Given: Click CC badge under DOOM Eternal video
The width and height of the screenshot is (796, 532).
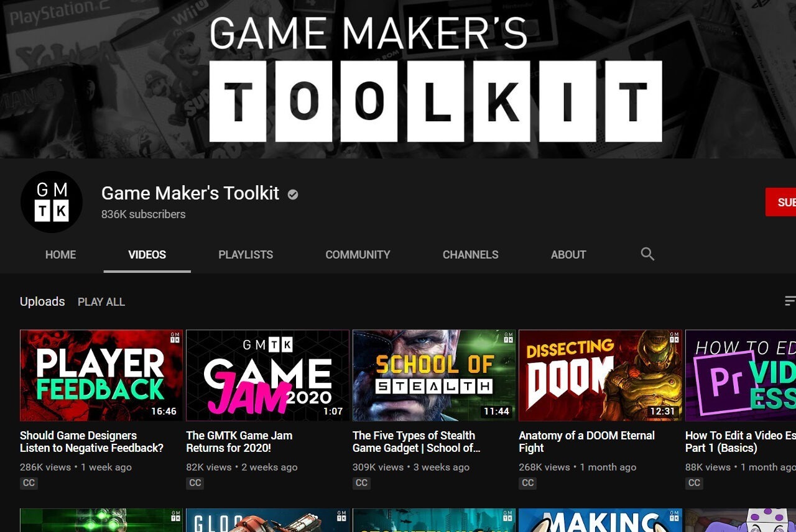Looking at the screenshot, I should [x=528, y=483].
